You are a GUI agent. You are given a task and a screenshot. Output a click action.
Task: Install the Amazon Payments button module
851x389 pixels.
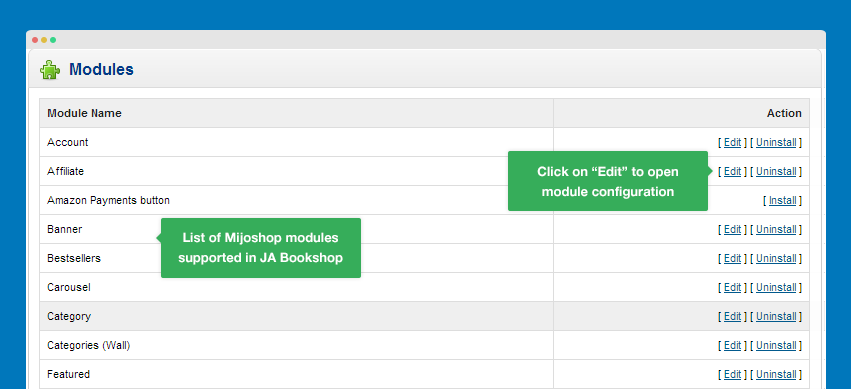(x=783, y=200)
